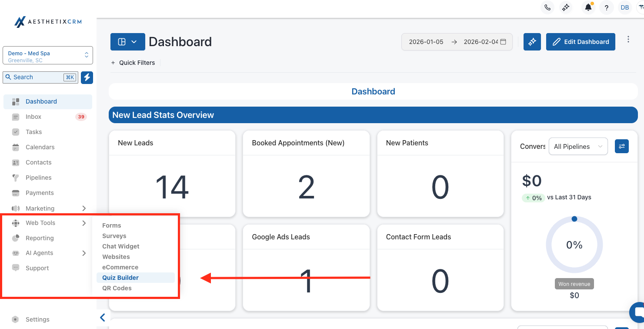Open the AI sparkle assistant in top bar
This screenshot has height=329, width=644.
566,7
